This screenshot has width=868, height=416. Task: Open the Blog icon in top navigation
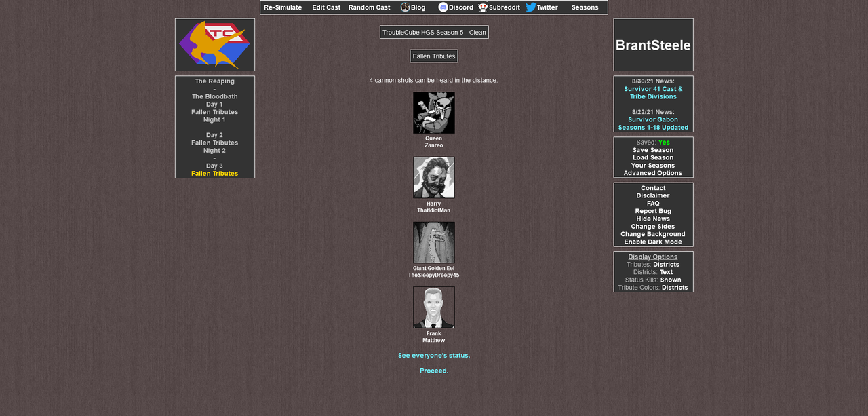pos(406,7)
